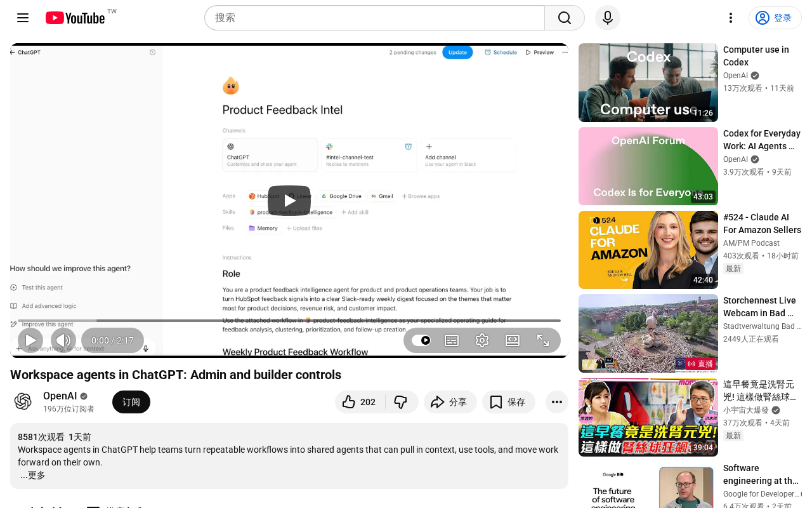812x508 pixels.
Task: Open the 這早餐竟是洗腎元兇 video thumbnail
Action: pyautogui.click(x=648, y=417)
